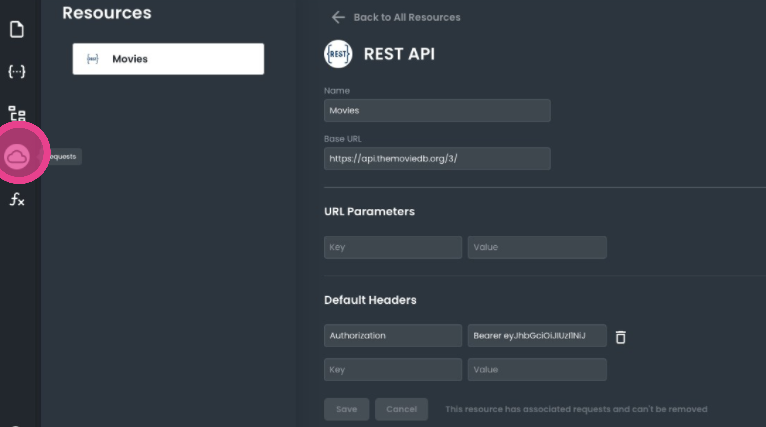
Task: Open the Pages document icon in sidebar
Action: coord(17,30)
